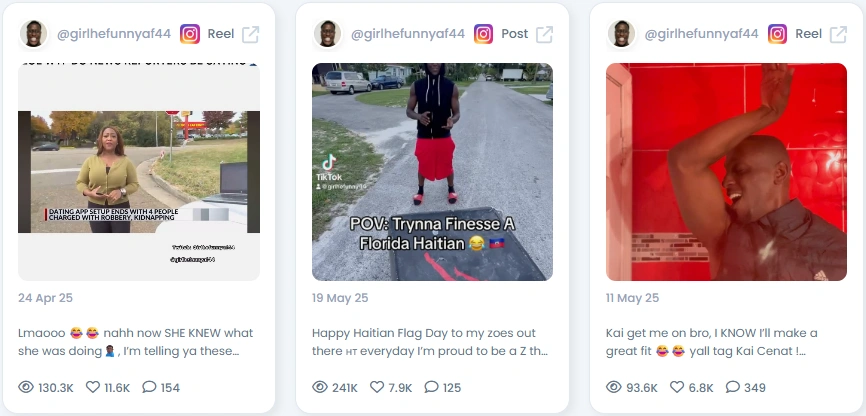Image resolution: width=866 pixels, height=416 pixels.
Task: Open the news reporter video thumbnail
Action: [139, 172]
